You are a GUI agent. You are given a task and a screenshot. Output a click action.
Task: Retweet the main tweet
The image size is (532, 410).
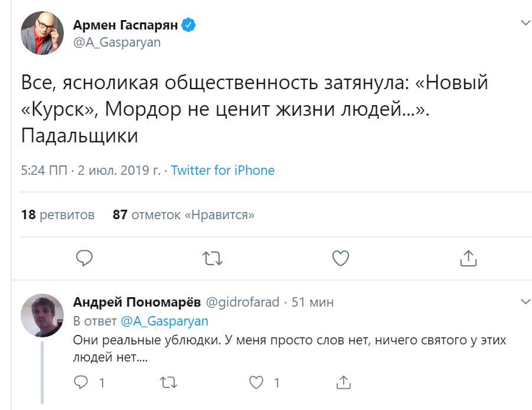[213, 258]
